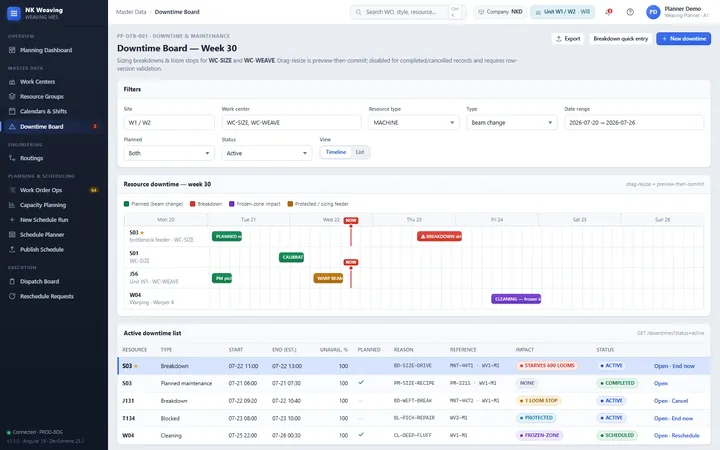
Task: Click the NK Weaving app logo icon
Action: (x=14, y=13)
